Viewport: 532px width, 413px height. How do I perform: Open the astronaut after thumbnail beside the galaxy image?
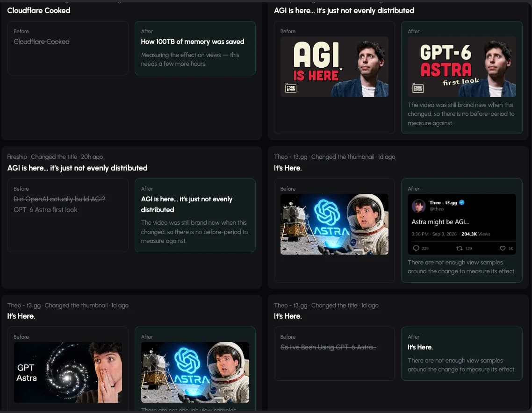[x=195, y=372]
